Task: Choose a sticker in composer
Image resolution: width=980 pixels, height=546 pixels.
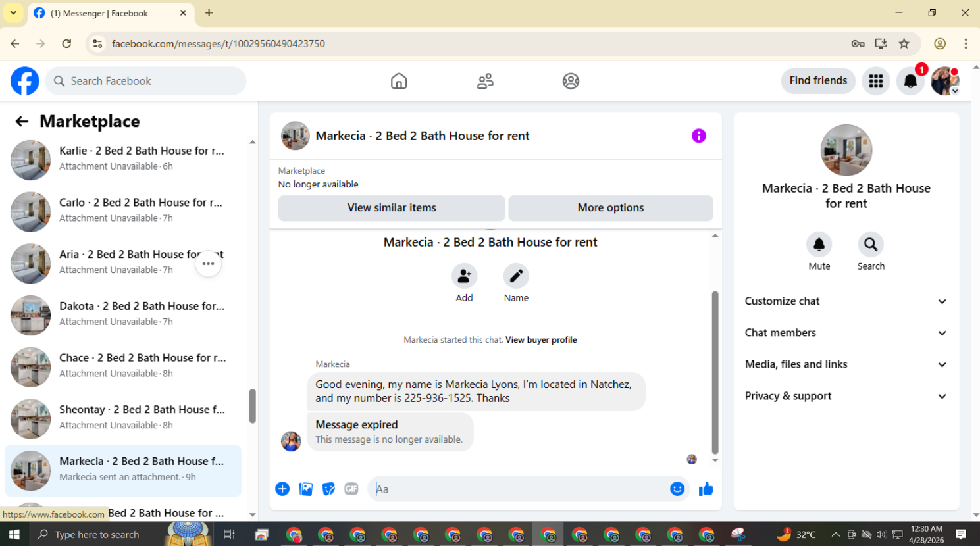Action: click(x=328, y=489)
